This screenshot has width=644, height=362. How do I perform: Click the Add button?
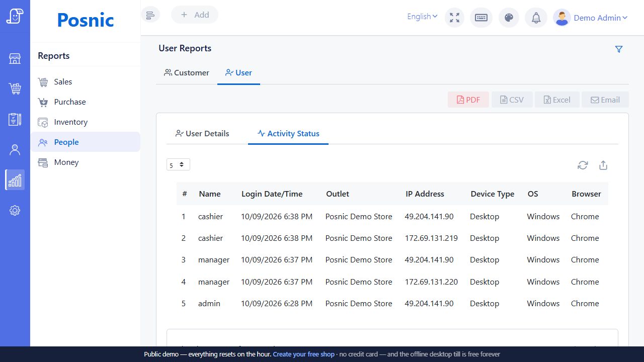click(x=195, y=15)
